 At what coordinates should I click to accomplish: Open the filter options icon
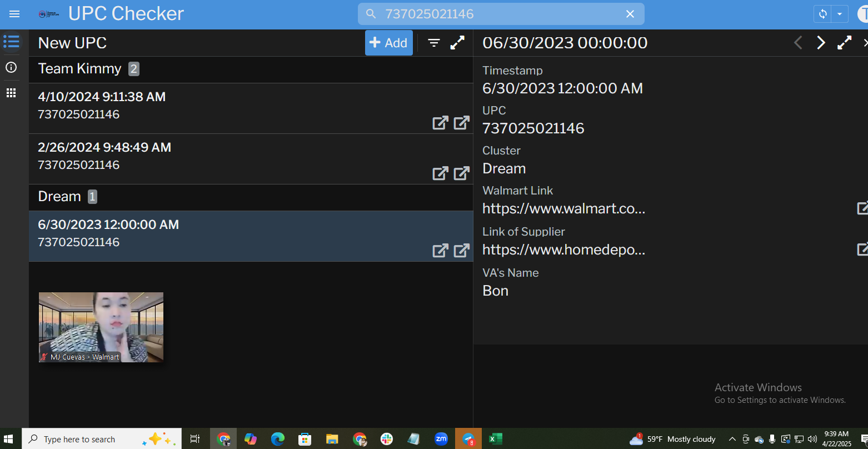coord(434,43)
